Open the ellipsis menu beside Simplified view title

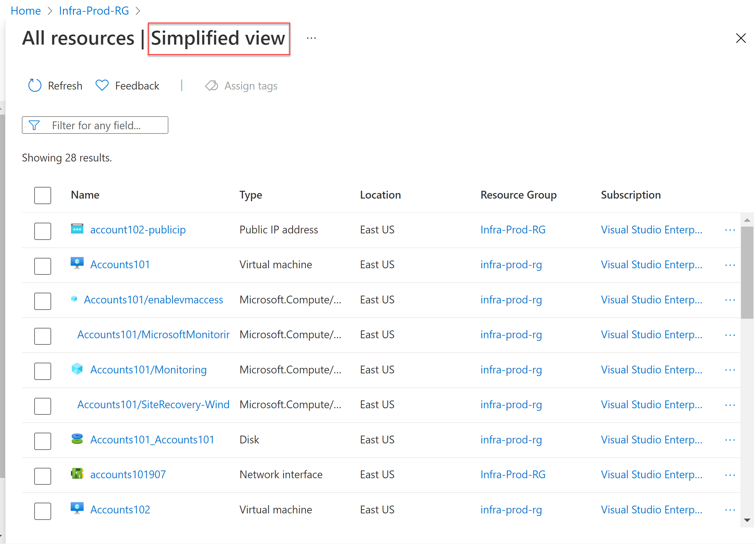pyautogui.click(x=311, y=38)
